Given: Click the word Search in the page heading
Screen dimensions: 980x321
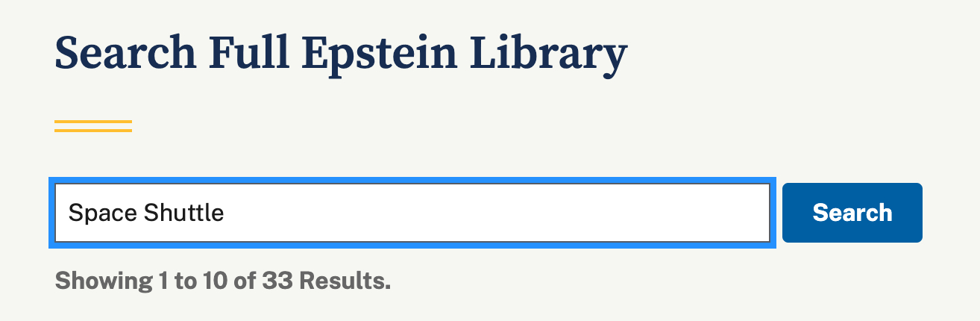Looking at the screenshot, I should 126,54.
